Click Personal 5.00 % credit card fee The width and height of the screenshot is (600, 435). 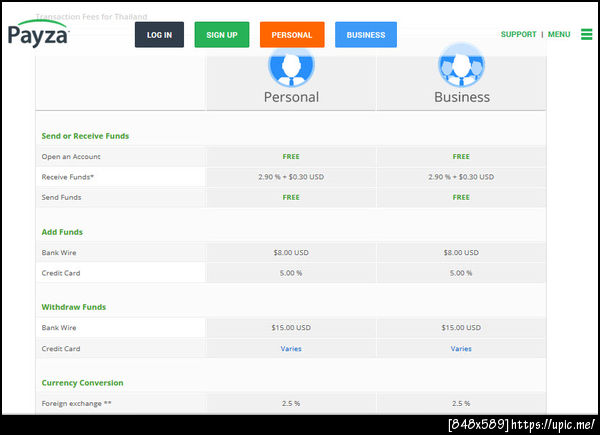point(291,273)
